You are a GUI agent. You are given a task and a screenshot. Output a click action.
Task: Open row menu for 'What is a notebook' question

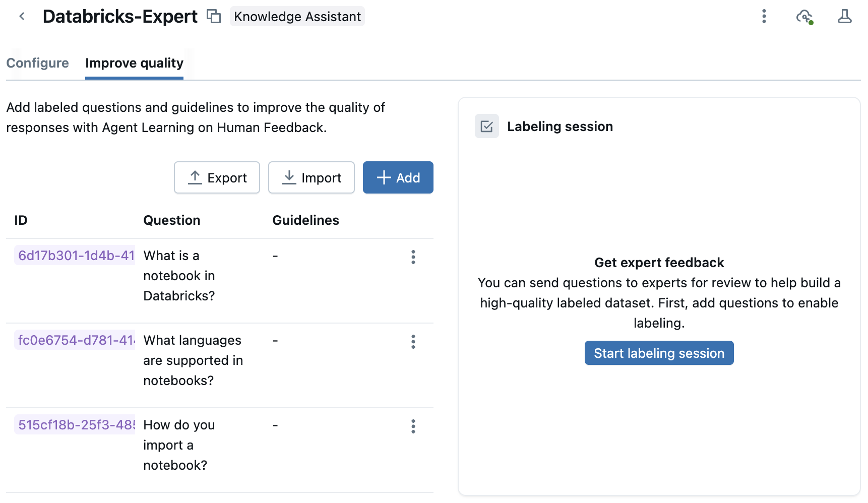pos(413,257)
